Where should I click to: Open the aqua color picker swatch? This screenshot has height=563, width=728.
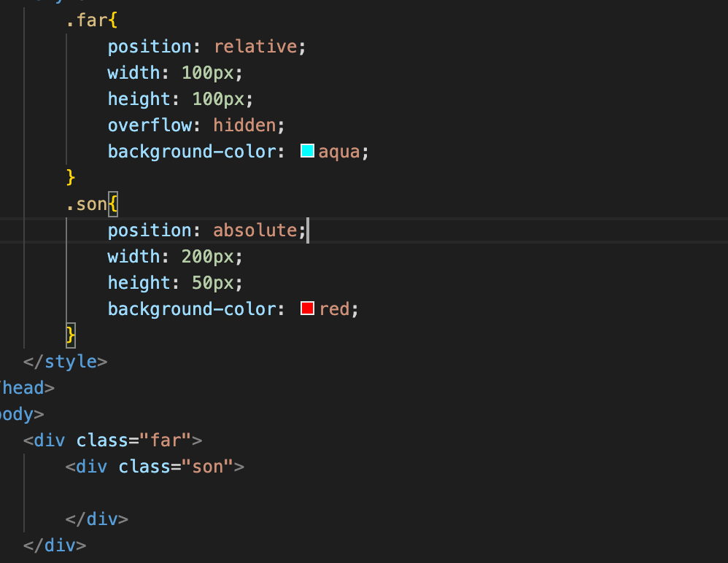[307, 151]
